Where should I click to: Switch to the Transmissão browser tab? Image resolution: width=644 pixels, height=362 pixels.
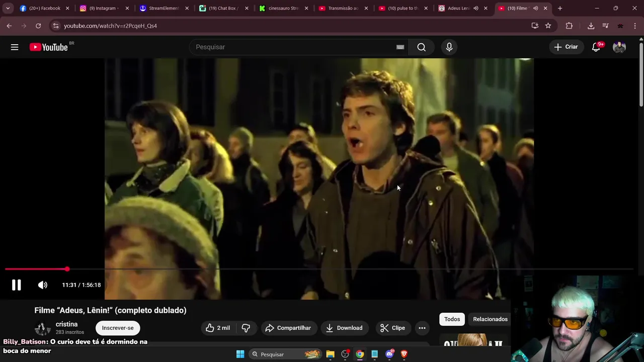344,8
